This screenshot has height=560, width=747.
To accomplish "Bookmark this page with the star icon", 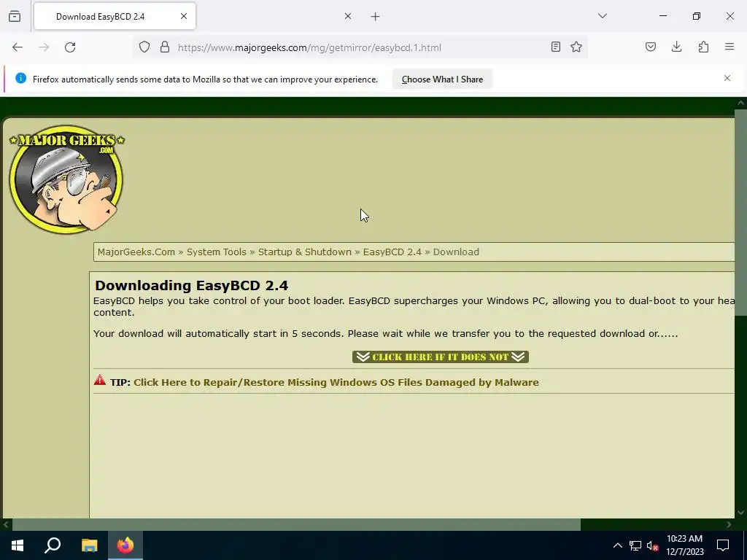I will [x=576, y=47].
